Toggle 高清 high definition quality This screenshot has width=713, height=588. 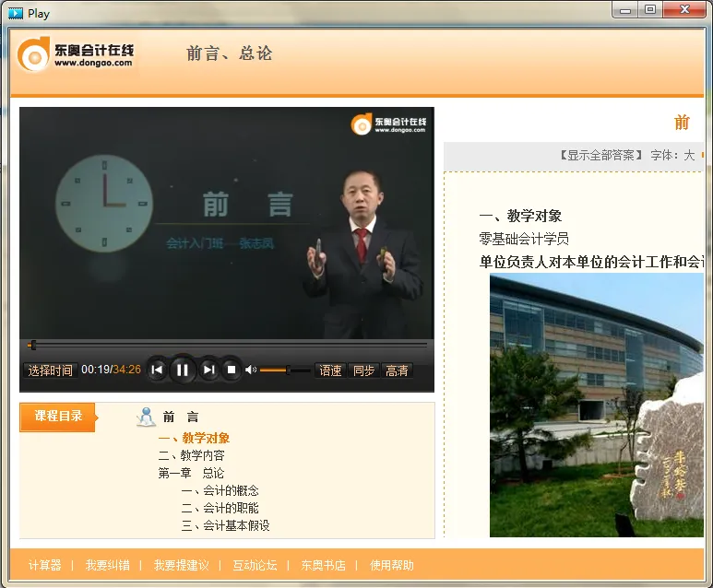tap(397, 370)
